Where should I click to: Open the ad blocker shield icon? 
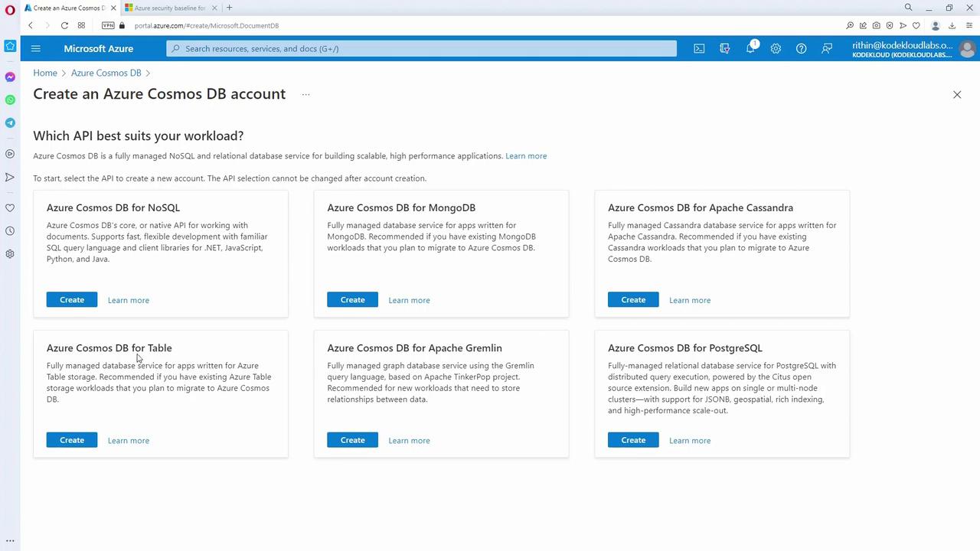(x=890, y=25)
